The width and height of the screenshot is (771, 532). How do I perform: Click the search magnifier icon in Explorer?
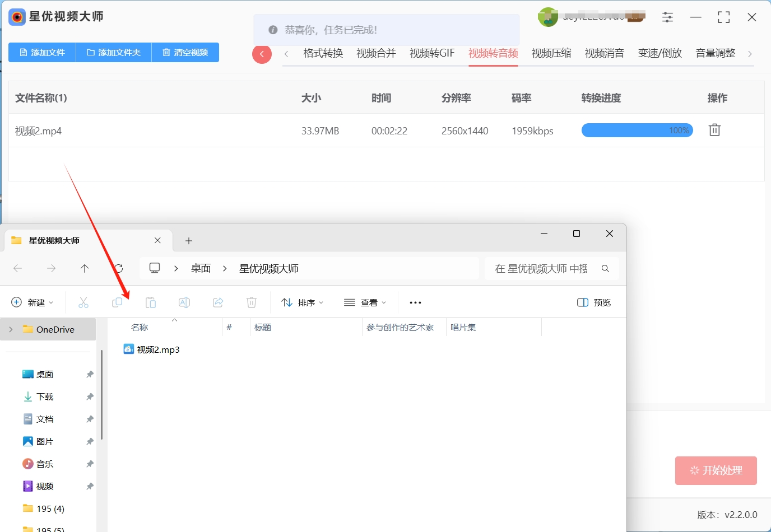(605, 269)
